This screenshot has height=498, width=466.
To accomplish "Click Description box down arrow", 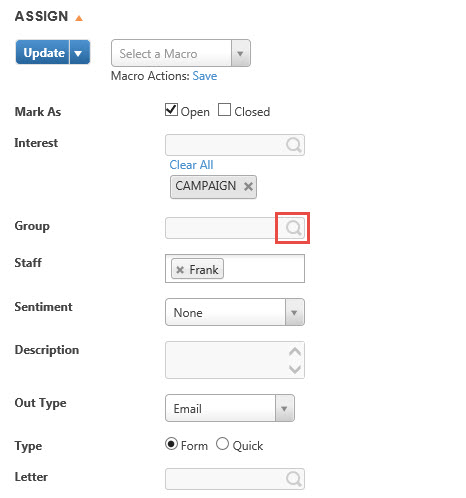I will [295, 369].
